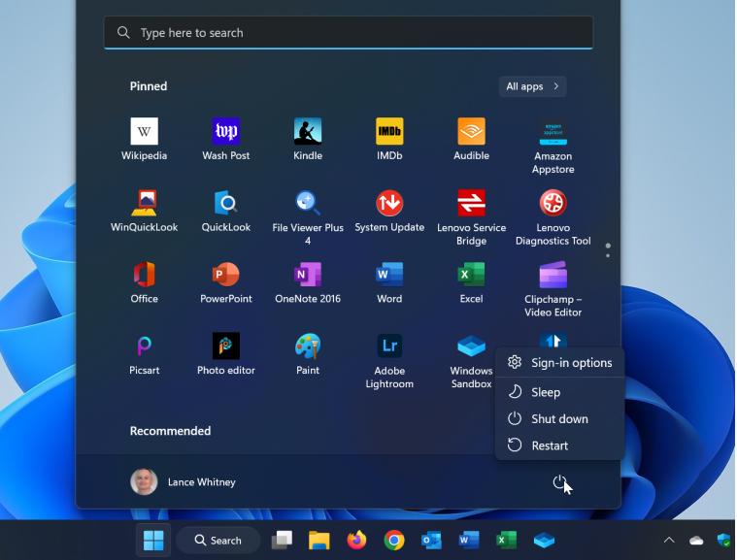Open Excel from the taskbar
Image resolution: width=737 pixels, height=560 pixels.
click(x=506, y=541)
